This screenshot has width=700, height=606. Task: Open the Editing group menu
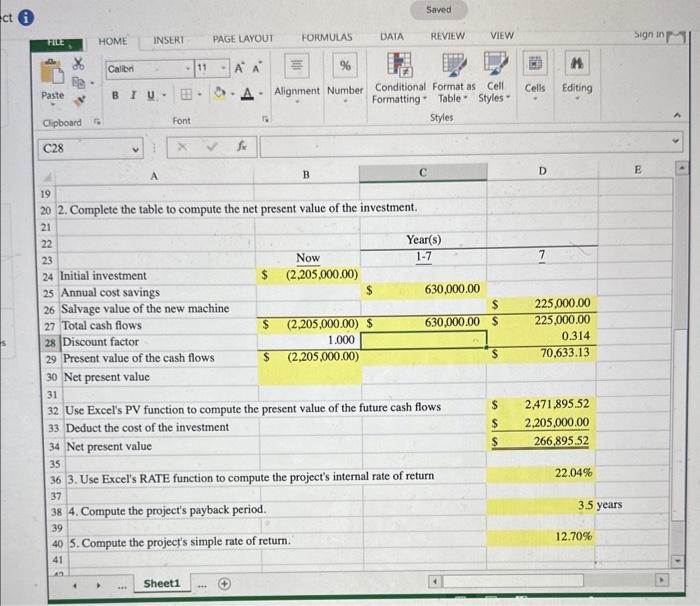[x=577, y=75]
